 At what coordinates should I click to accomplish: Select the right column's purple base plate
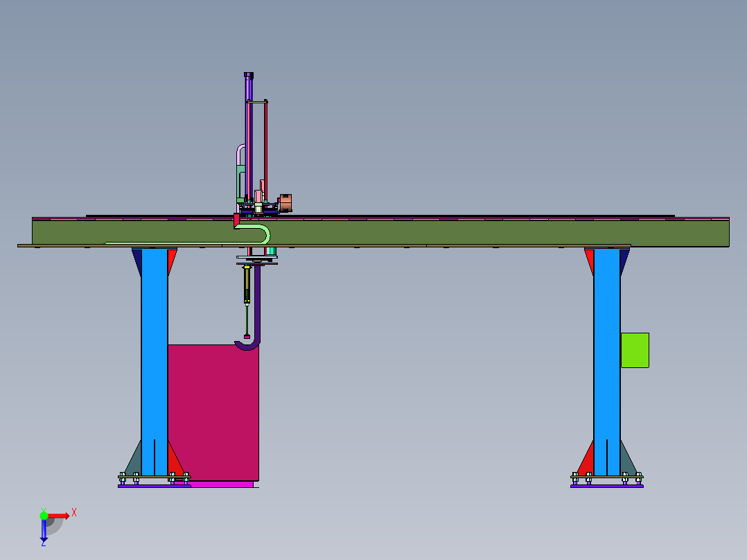tap(607, 486)
